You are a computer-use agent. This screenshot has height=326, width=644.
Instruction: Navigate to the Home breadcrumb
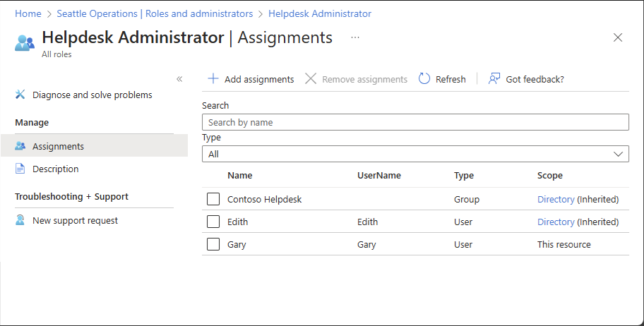(x=28, y=13)
